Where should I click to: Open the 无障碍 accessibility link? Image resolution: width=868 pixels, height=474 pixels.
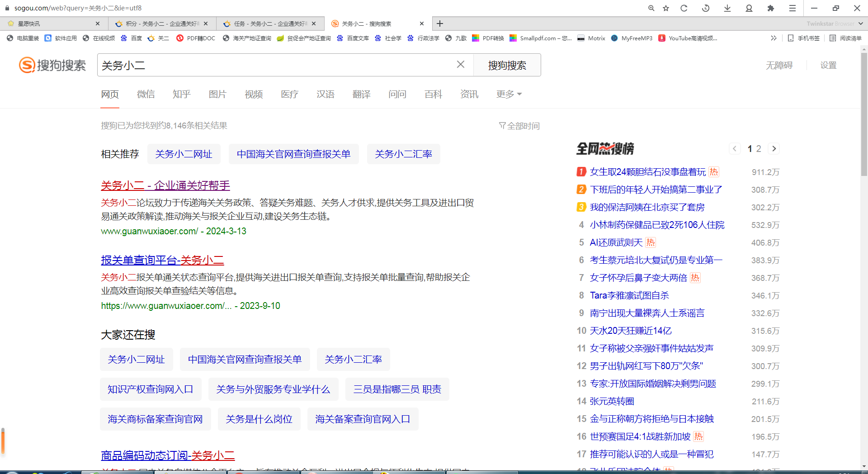tap(779, 65)
